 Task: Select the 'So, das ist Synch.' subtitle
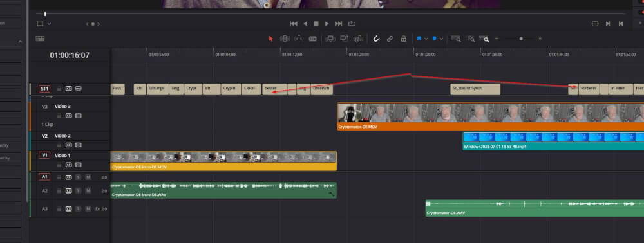pyautogui.click(x=475, y=89)
